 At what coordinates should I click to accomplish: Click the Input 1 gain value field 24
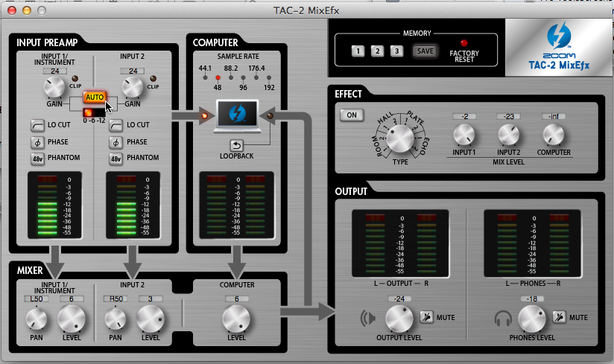point(55,71)
